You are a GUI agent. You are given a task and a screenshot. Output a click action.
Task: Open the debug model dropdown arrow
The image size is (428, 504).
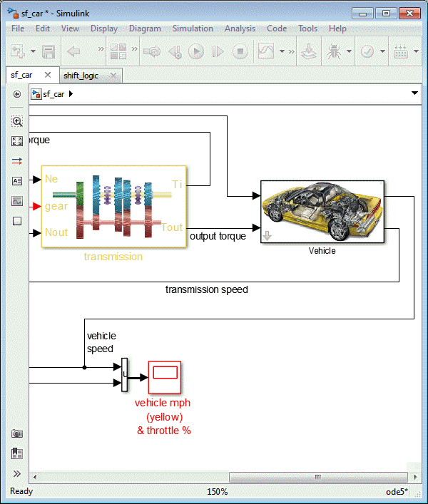pyautogui.click(x=349, y=51)
